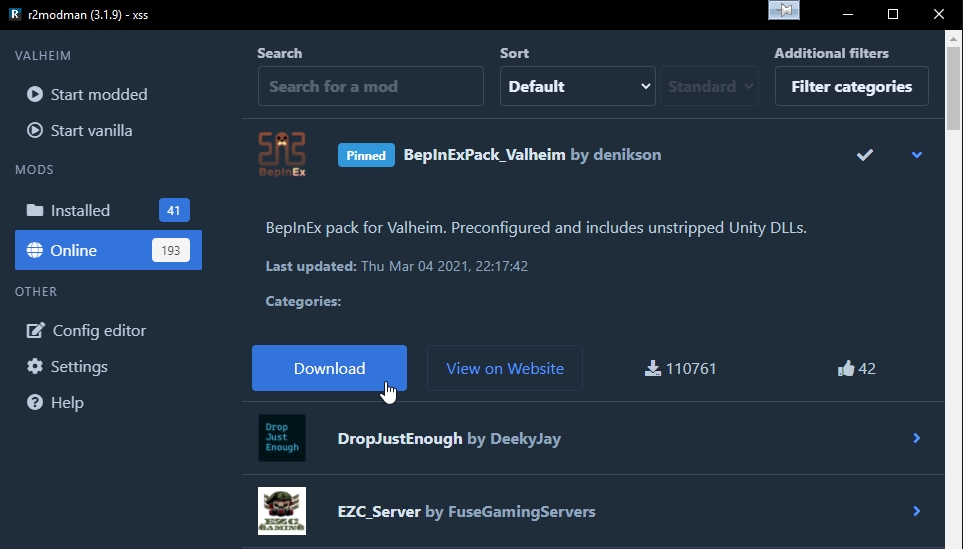Click the Online globe icon
The image size is (963, 549).
35,250
